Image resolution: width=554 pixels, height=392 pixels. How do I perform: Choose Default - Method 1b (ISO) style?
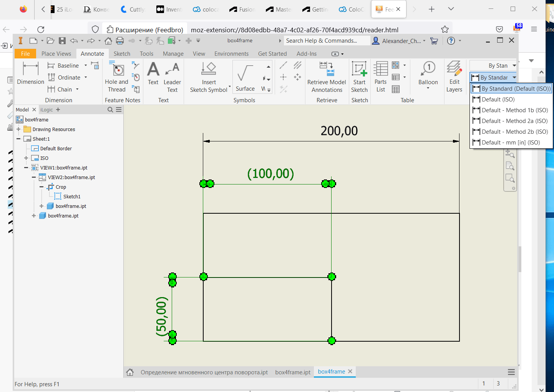coord(511,110)
